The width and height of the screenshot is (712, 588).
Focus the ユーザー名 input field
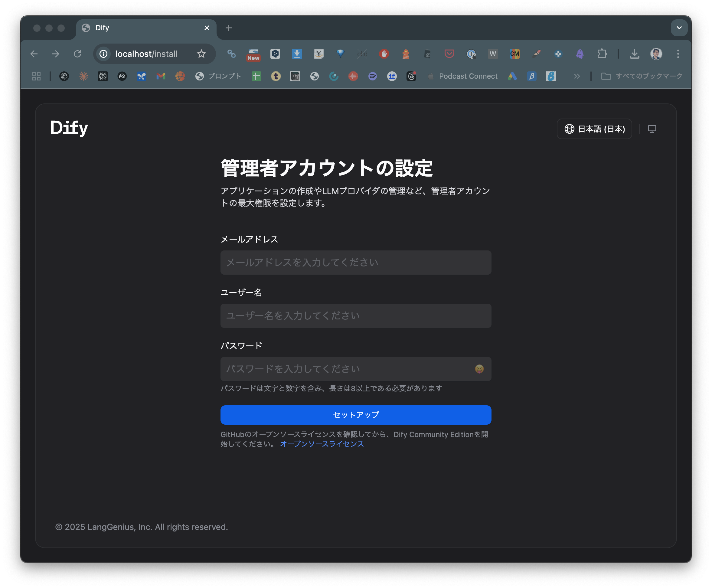tap(356, 316)
